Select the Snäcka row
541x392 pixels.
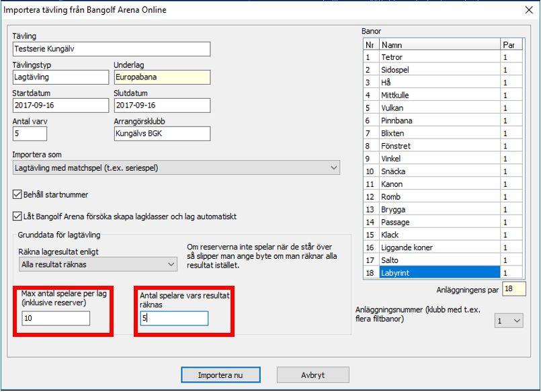pos(443,171)
